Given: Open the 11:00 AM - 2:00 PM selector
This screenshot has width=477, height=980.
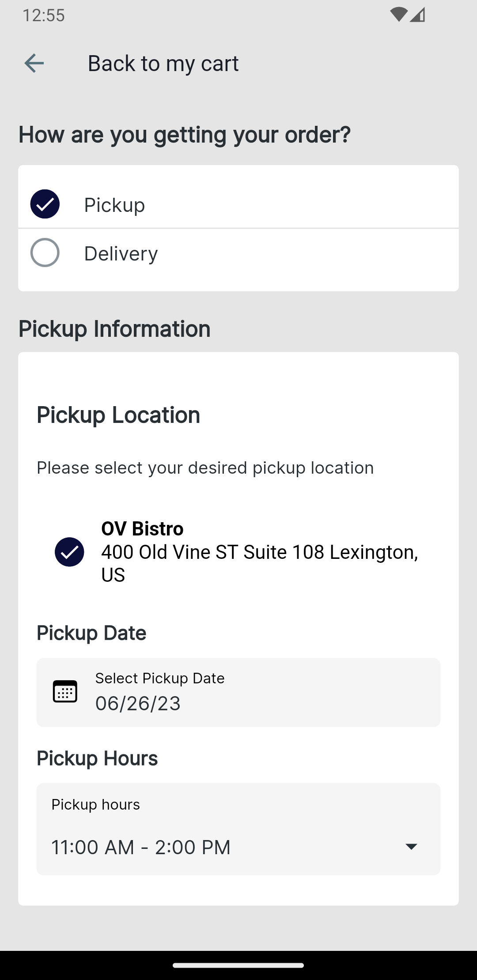Looking at the screenshot, I should point(238,829).
